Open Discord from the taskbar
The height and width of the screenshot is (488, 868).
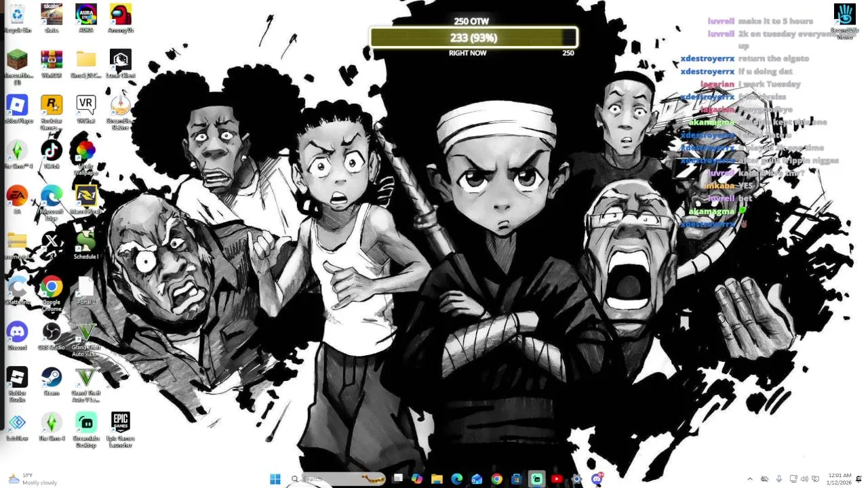point(597,479)
